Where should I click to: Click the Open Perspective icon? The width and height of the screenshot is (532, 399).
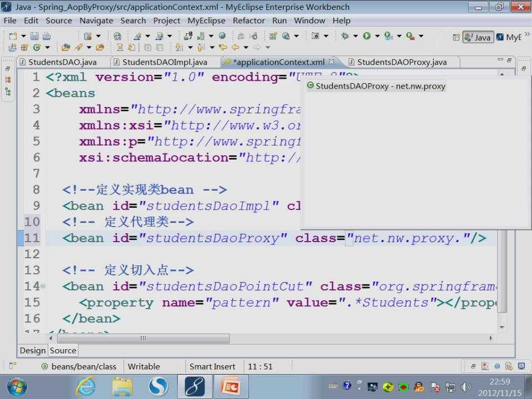pos(456,37)
